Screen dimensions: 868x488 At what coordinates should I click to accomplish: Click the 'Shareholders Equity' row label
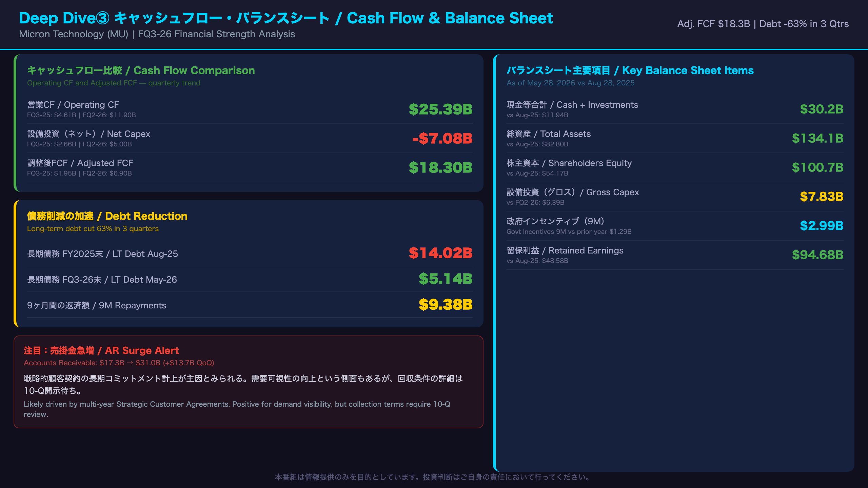(569, 163)
